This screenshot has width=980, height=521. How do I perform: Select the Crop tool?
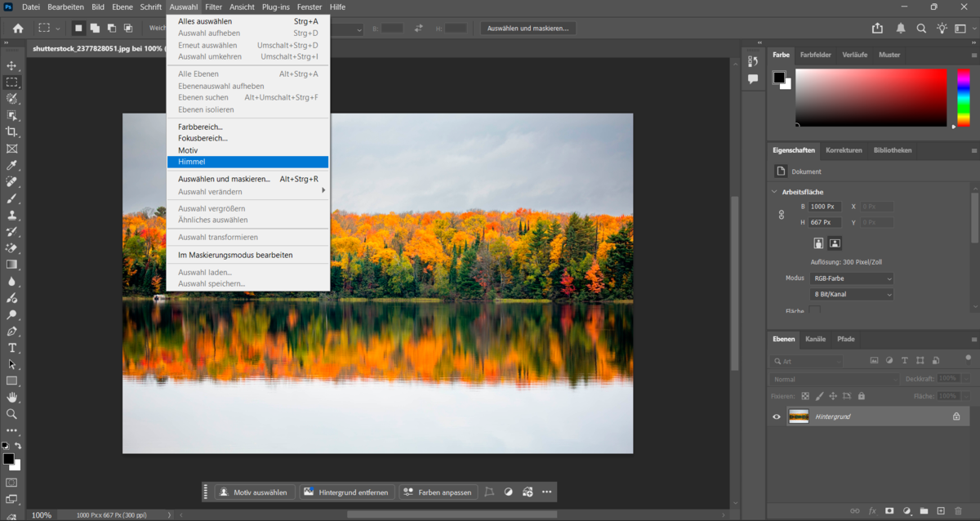11,131
